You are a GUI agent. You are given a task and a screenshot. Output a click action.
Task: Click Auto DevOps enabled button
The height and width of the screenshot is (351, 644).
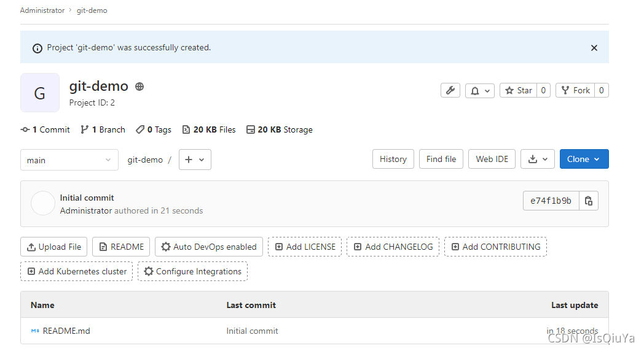(209, 247)
